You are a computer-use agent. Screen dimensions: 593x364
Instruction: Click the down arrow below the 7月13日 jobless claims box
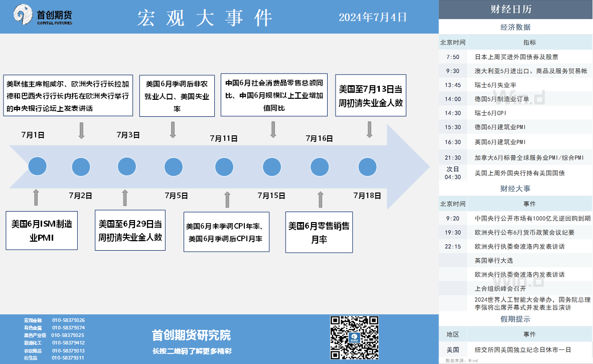pos(370,129)
